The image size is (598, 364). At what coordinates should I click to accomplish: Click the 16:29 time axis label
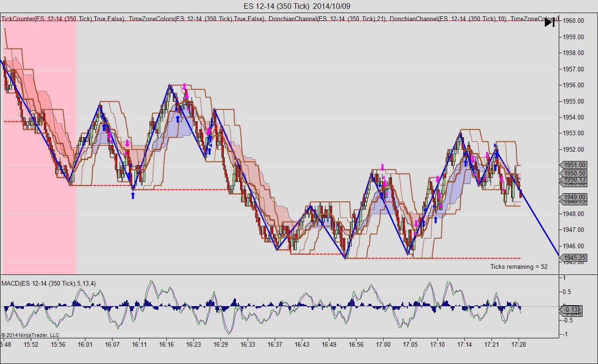(x=221, y=344)
